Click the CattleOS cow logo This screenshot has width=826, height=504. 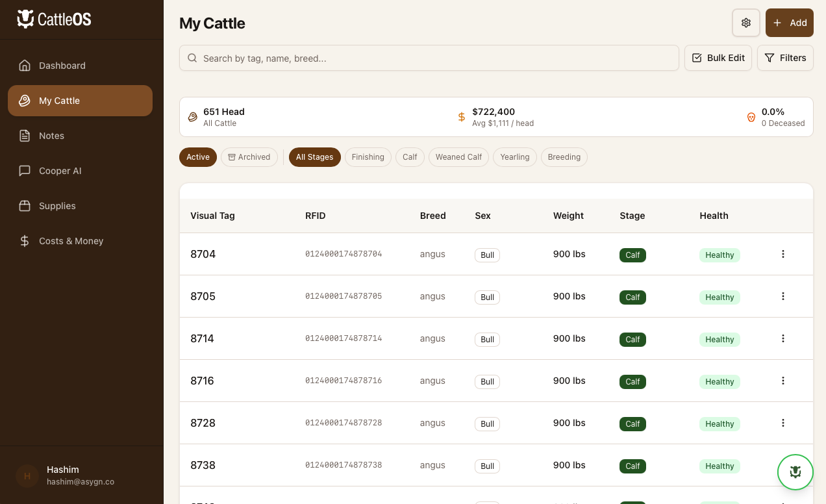[25, 19]
